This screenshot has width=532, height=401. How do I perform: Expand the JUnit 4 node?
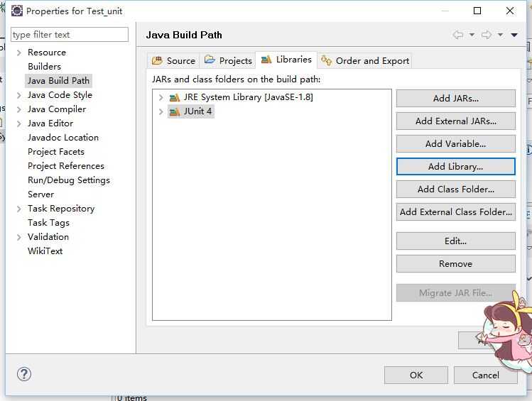(161, 111)
